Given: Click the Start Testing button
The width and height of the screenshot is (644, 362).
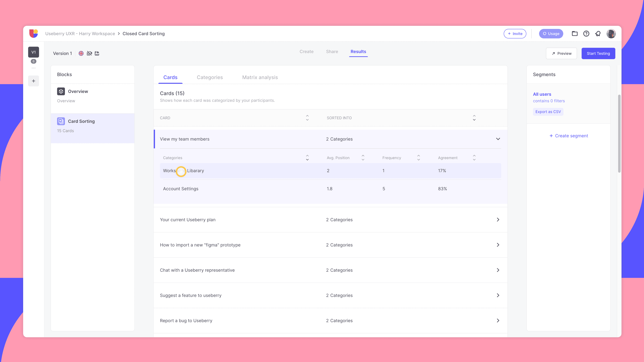Looking at the screenshot, I should pyautogui.click(x=598, y=53).
